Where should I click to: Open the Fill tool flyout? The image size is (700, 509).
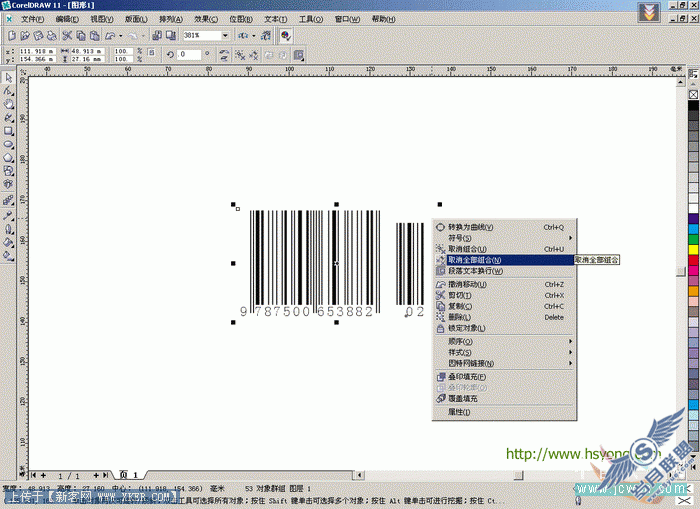pyautogui.click(x=8, y=242)
